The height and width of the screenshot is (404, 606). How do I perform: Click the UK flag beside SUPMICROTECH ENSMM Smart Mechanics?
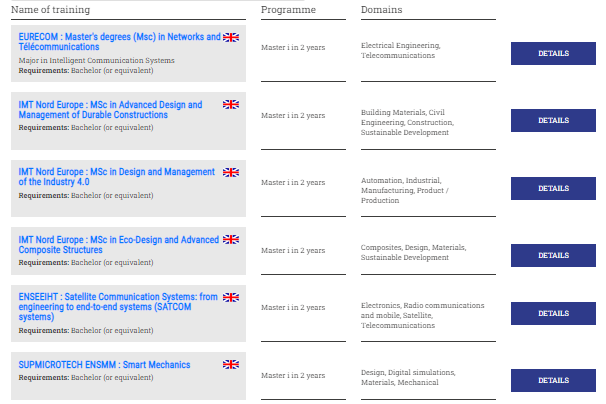[x=231, y=365]
